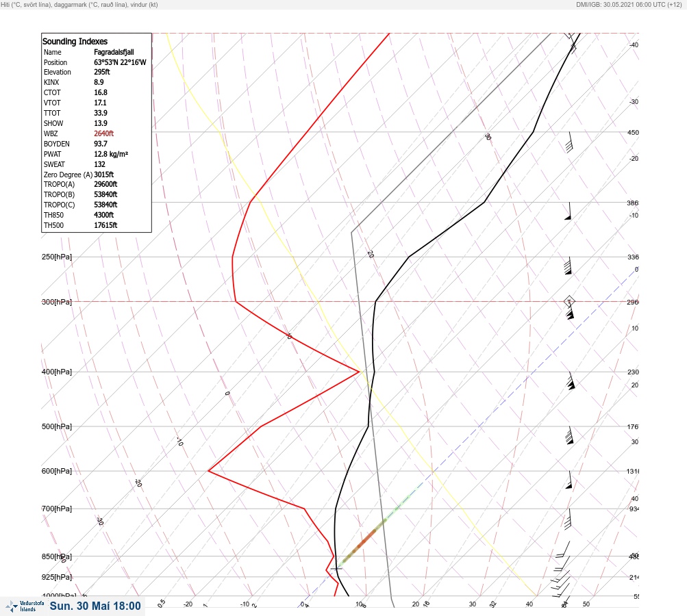The height and width of the screenshot is (616, 687).
Task: Click the wind barb at 500 hPa
Action: tap(569, 435)
